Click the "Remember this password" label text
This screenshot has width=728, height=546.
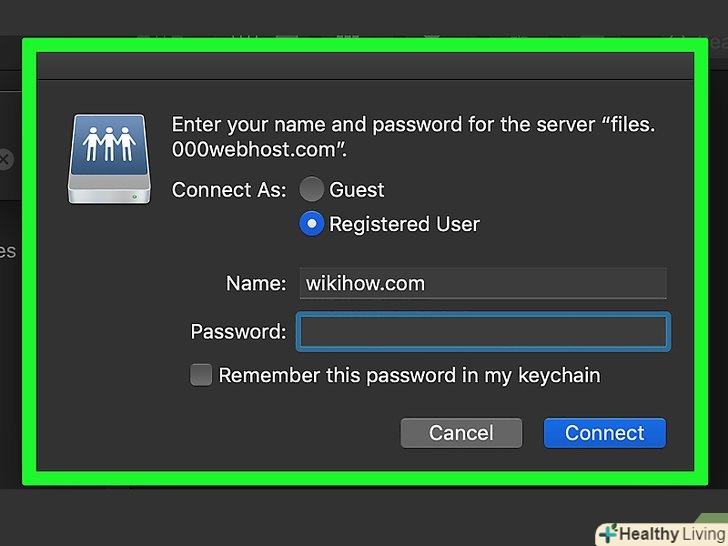[409, 376]
